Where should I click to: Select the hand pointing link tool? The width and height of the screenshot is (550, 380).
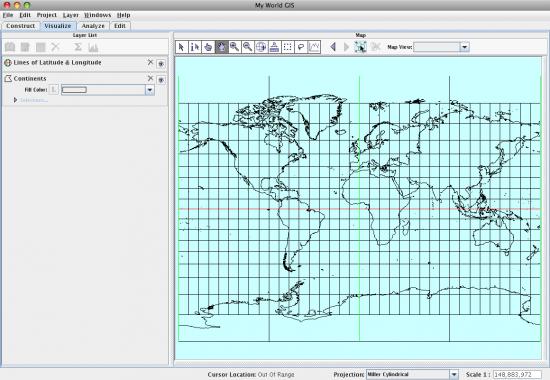pos(208,47)
